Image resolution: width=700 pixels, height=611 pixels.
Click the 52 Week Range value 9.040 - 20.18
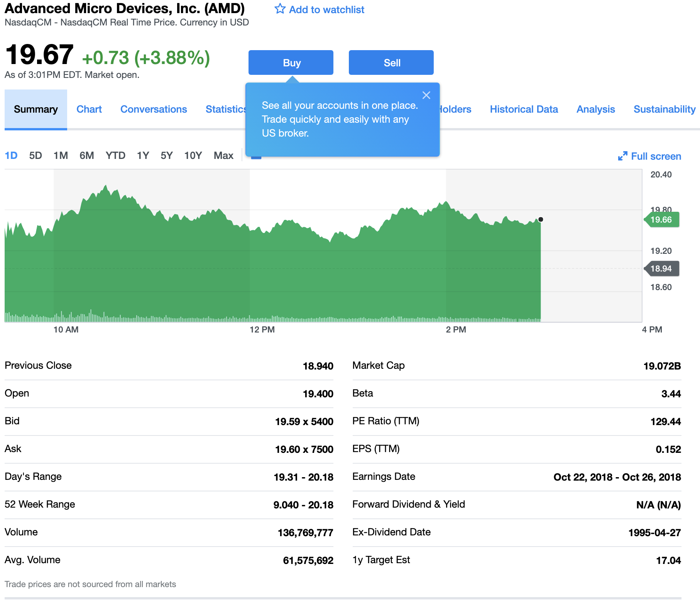tap(303, 505)
